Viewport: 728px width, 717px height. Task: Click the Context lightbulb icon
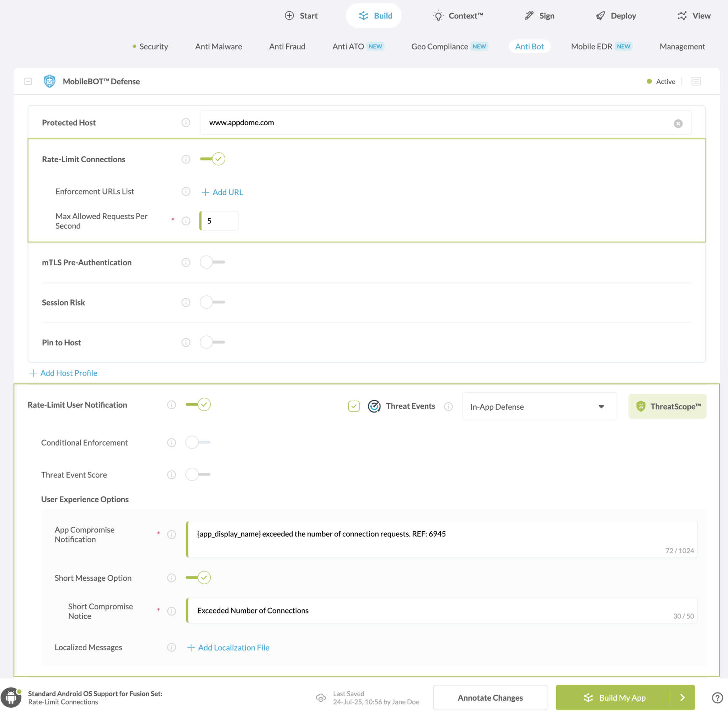pos(438,15)
